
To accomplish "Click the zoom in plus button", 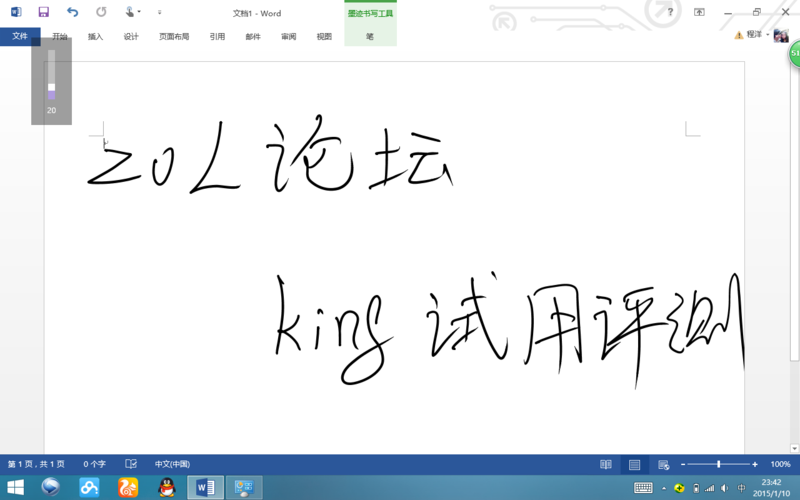I will click(755, 464).
